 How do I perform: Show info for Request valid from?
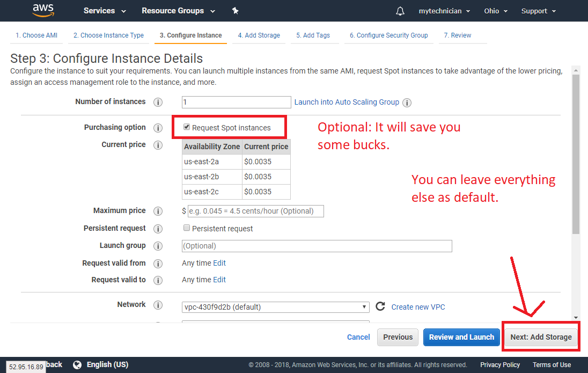point(158,264)
